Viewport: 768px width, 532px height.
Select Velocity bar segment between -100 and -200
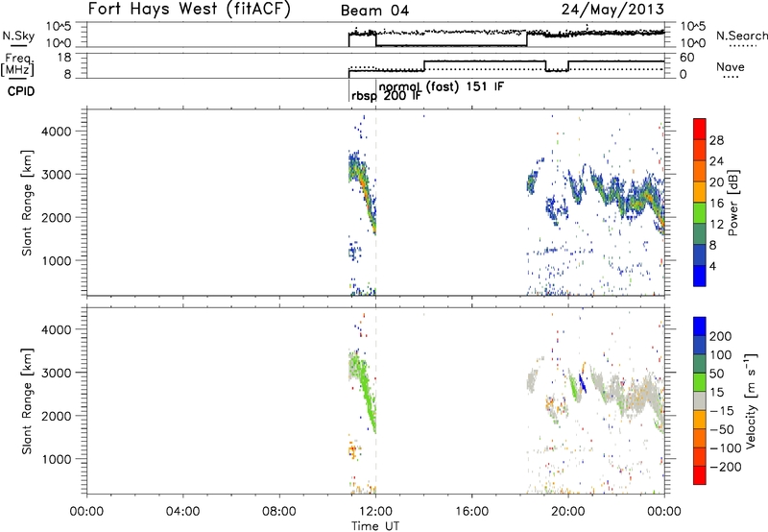[x=700, y=456]
